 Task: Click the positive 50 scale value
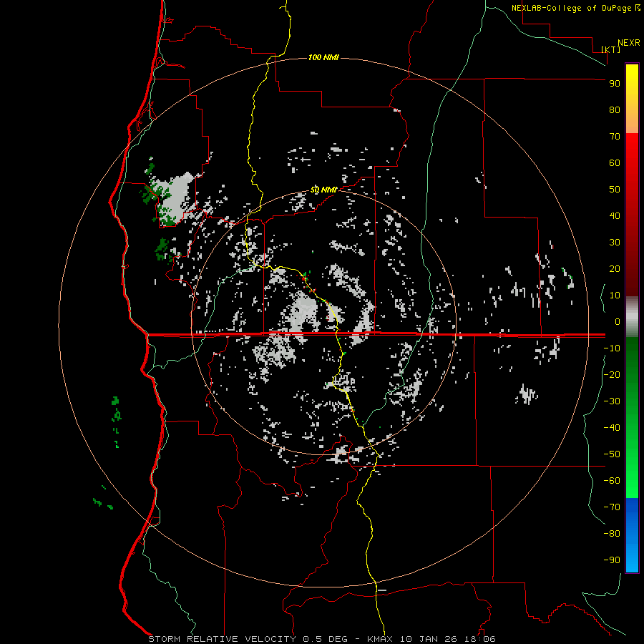[x=615, y=190]
